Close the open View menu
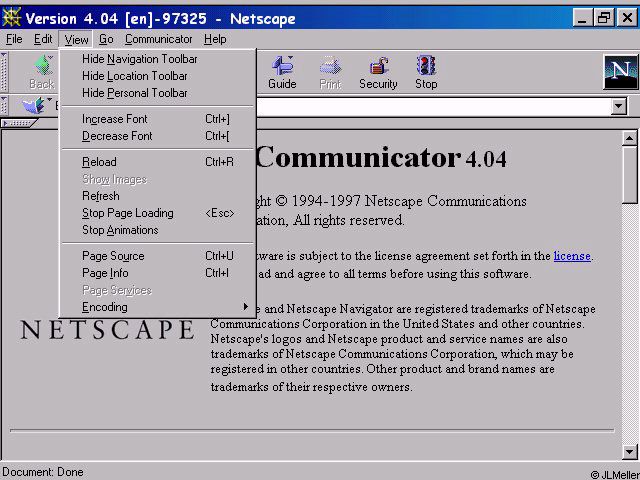The height and width of the screenshot is (480, 640). pyautogui.click(x=76, y=40)
